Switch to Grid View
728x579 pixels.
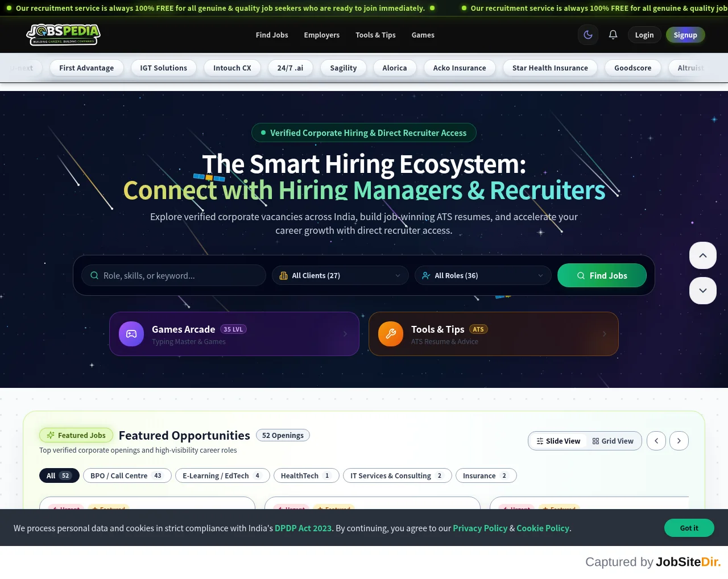[613, 441]
